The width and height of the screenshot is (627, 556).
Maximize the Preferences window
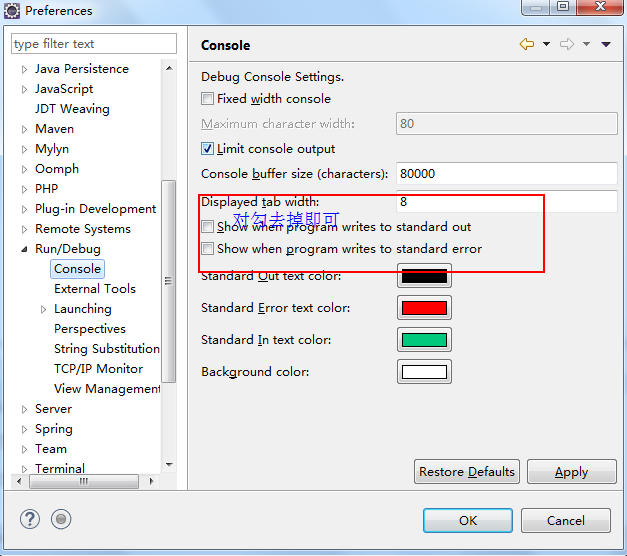pos(563,7)
